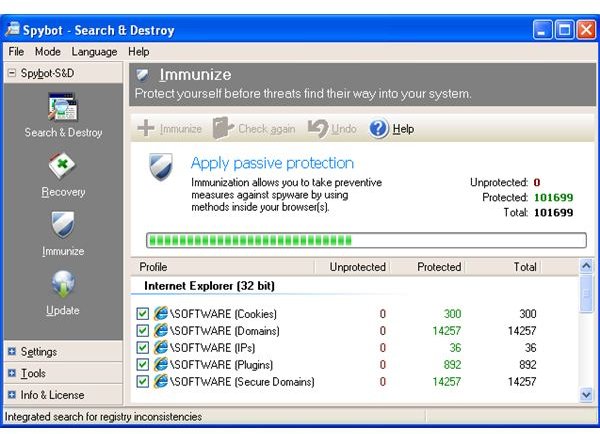Screen dimensions: 600x434
Task: Collapse the Spybot-S&D sidebar section
Action: 12,73
